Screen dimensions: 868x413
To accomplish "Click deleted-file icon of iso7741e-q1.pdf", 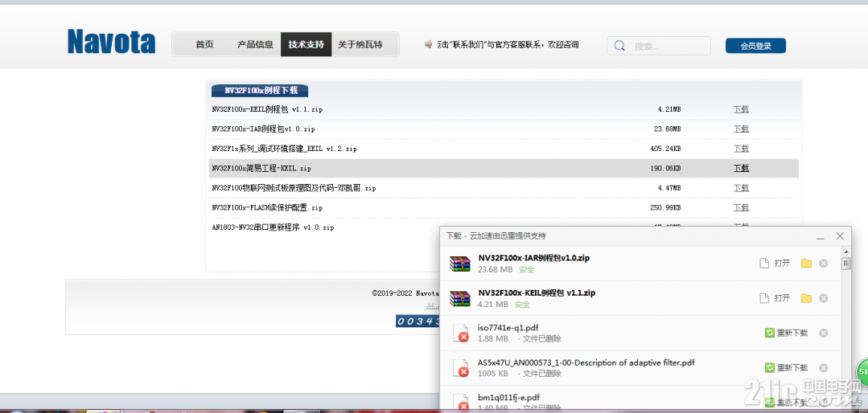I will [x=461, y=333].
